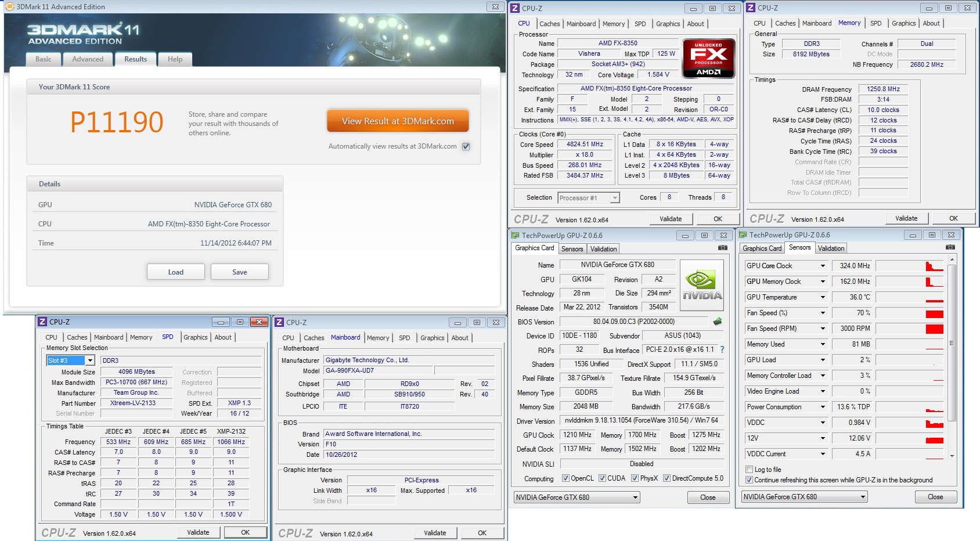Click Close in GPU-Z Graphics Card window
This screenshot has height=541, width=980.
coord(708,497)
